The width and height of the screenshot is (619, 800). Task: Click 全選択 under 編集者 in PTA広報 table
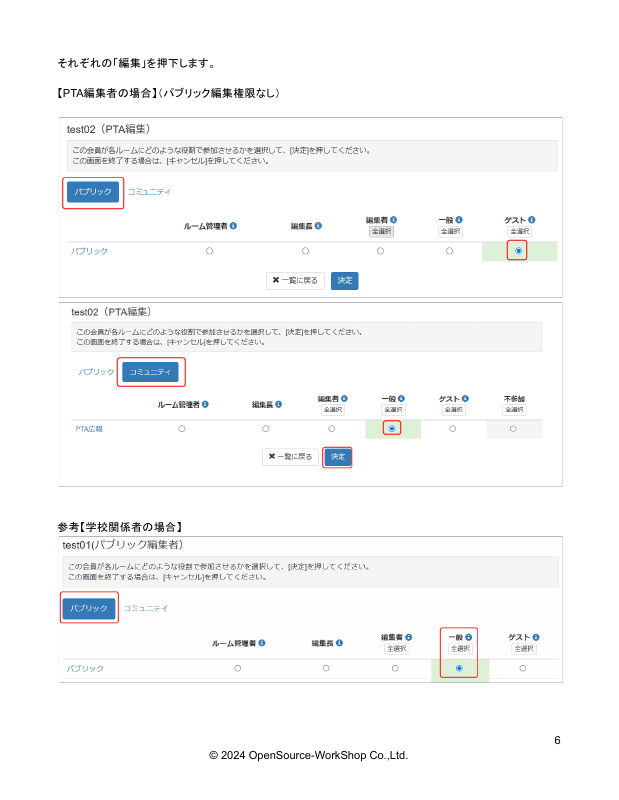(333, 410)
